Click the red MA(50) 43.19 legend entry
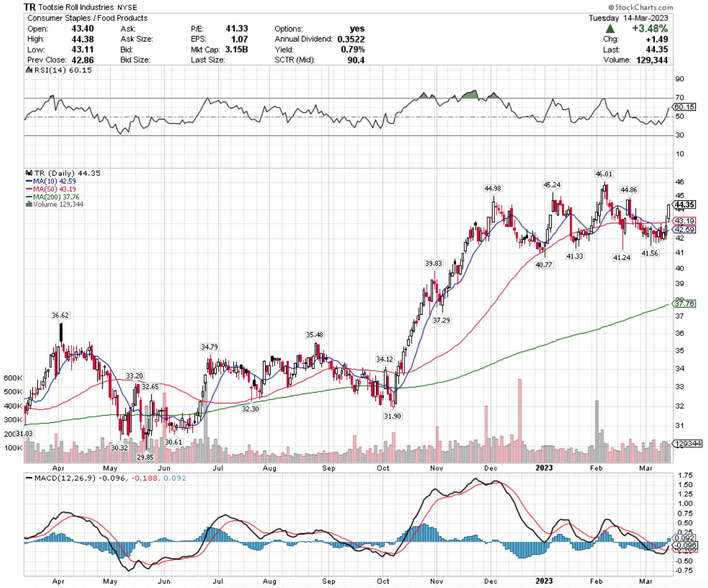This screenshot has width=708, height=588. click(51, 189)
